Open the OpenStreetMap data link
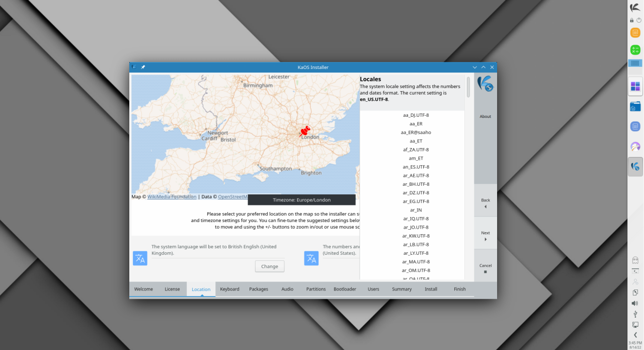 (x=233, y=197)
